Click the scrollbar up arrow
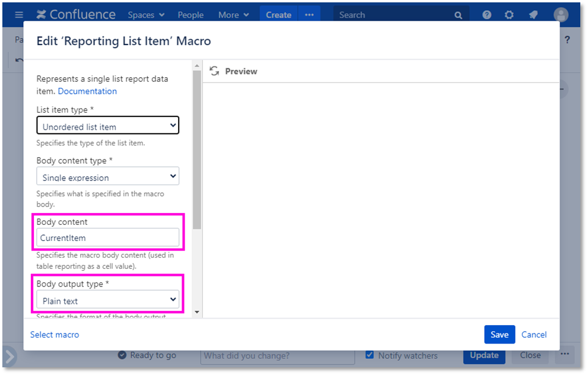Screen dimensions: 588x375 tap(197, 66)
